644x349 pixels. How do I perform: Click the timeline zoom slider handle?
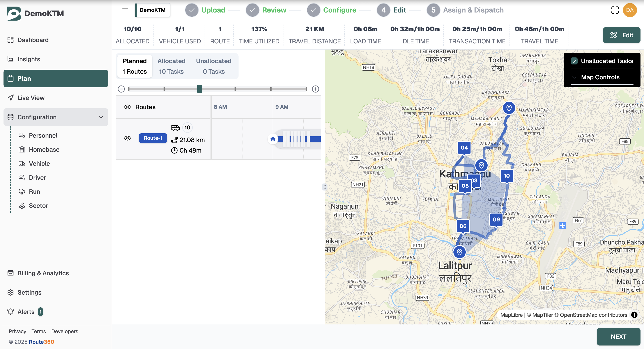[200, 89]
